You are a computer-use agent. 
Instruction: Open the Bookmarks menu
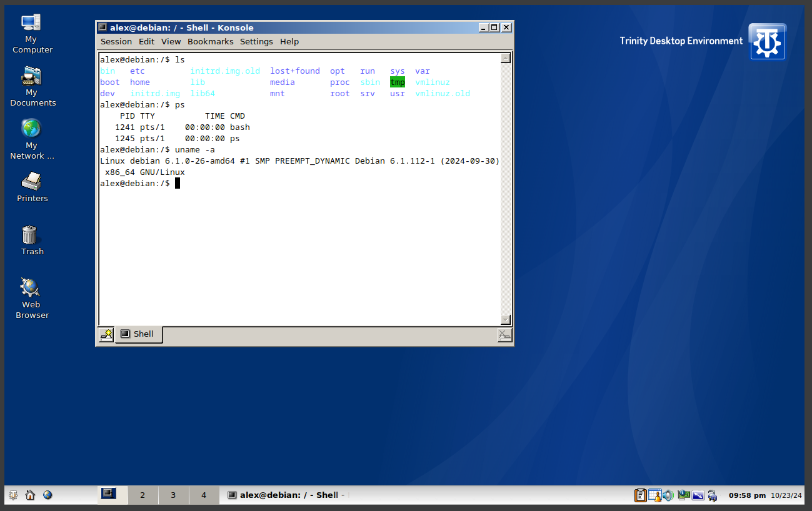pos(210,42)
